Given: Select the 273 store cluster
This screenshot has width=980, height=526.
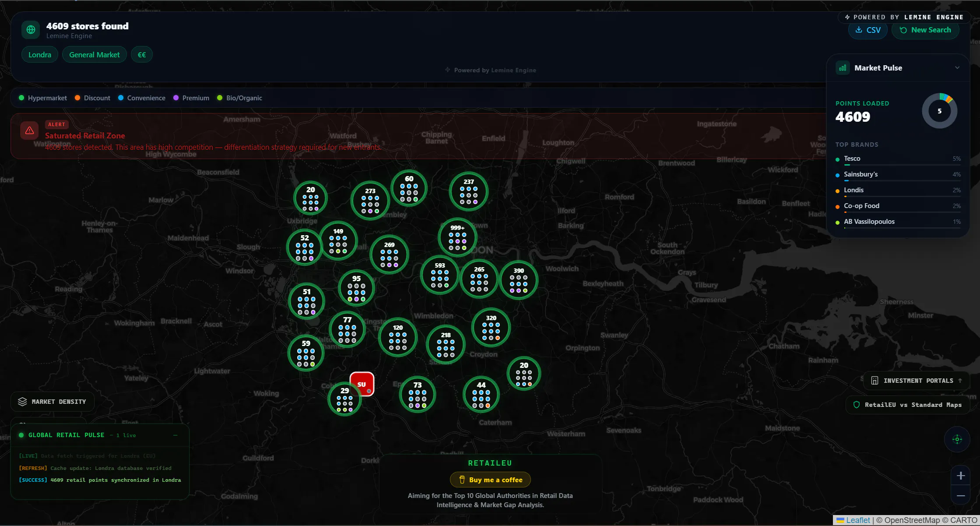Looking at the screenshot, I should [370, 201].
